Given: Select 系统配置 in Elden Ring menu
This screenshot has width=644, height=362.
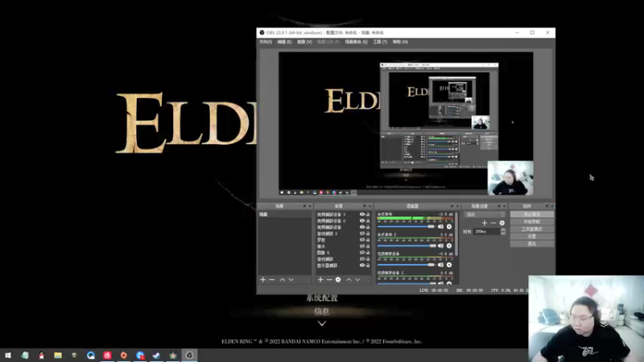Looking at the screenshot, I should tap(322, 298).
